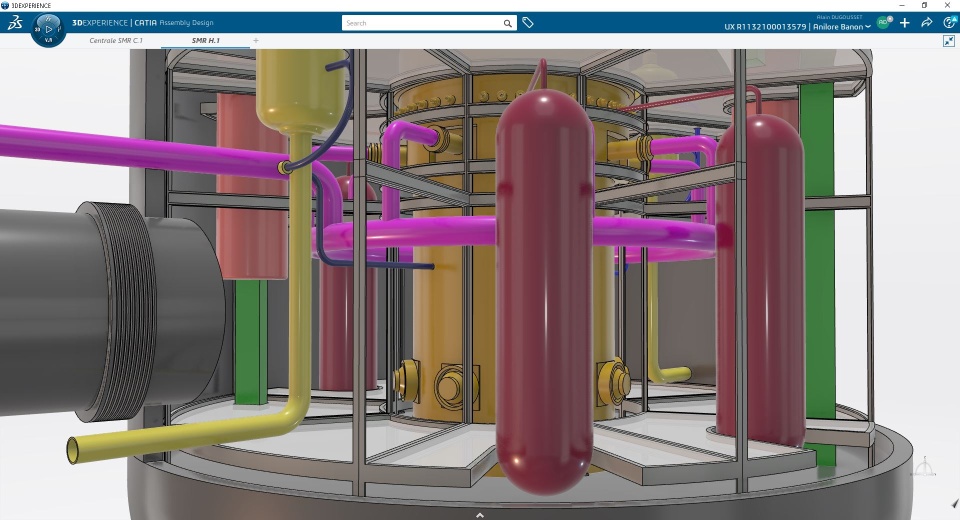Click the Alain DUGOUSSET user name
This screenshot has height=520, width=960.
pos(839,17)
